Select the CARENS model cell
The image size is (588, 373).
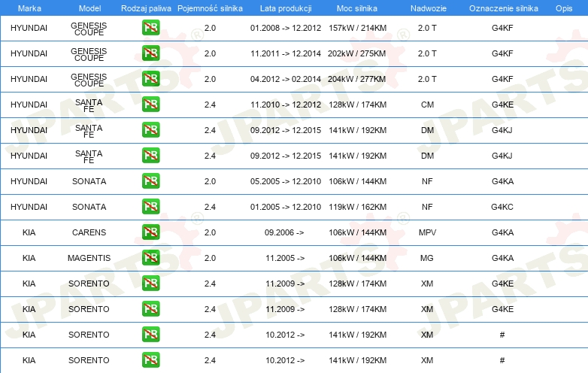click(x=89, y=232)
